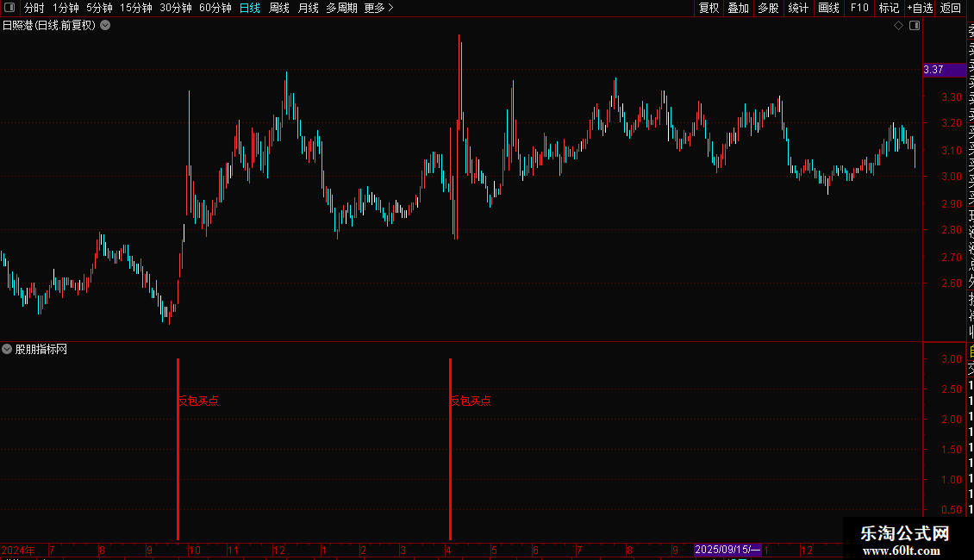
Task: Activate the 画线 drawing tools
Action: pyautogui.click(x=828, y=8)
